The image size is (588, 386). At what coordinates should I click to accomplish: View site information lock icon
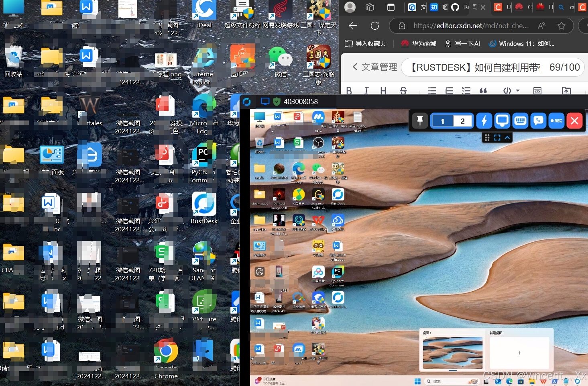(402, 26)
